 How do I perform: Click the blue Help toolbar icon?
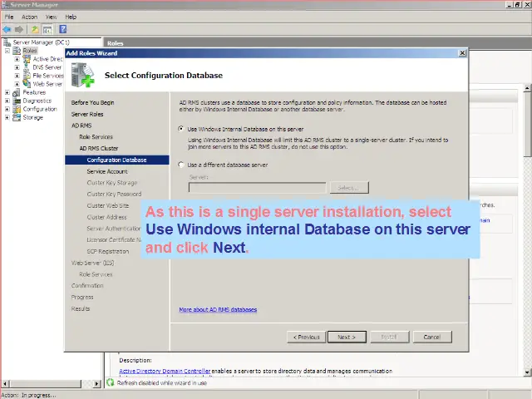63,29
